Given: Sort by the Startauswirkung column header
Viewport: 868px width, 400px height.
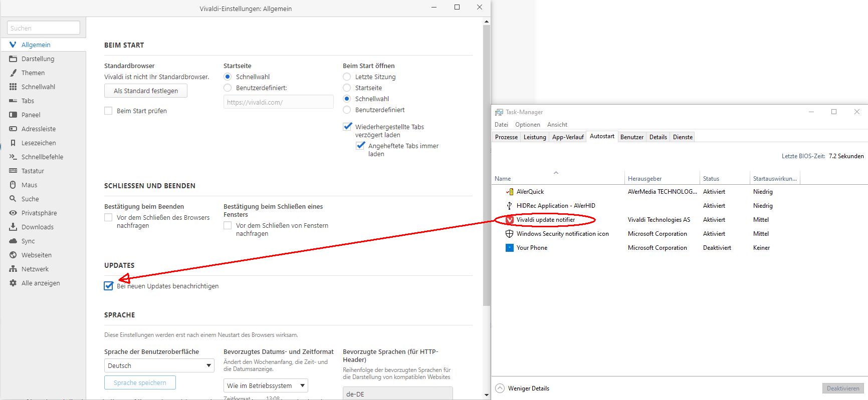Looking at the screenshot, I should [775, 178].
